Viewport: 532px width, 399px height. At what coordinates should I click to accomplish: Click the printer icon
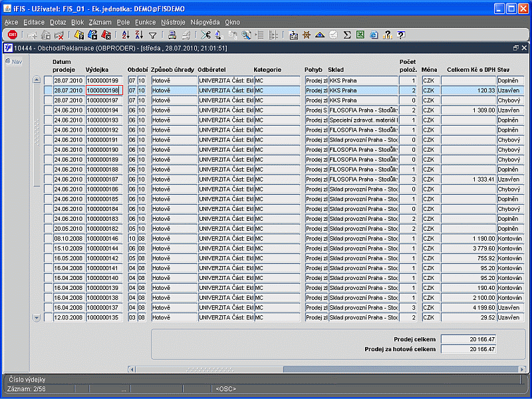(172, 35)
